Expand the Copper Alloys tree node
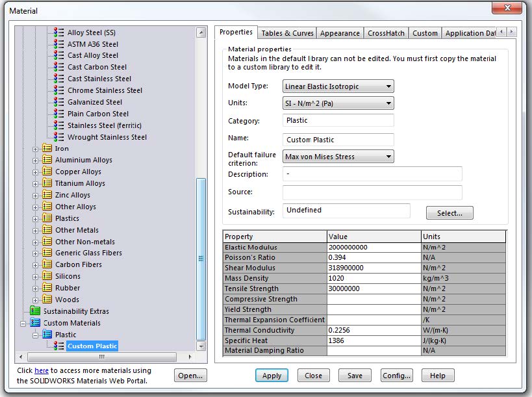 [35, 172]
